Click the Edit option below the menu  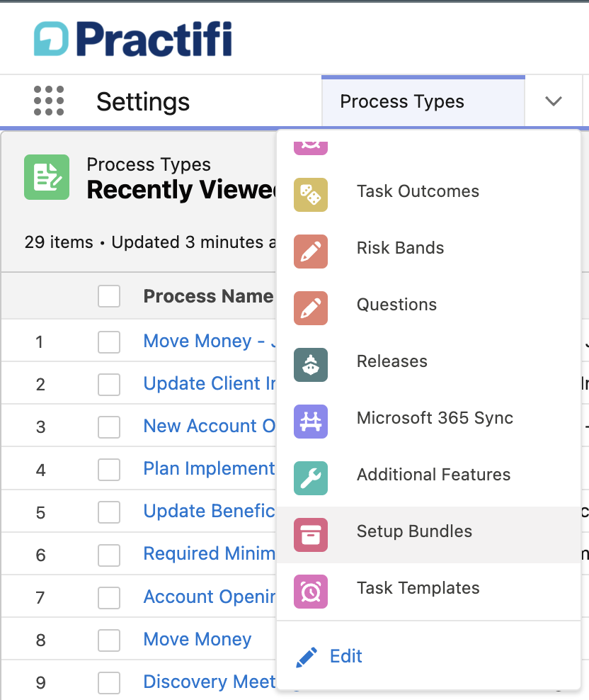pos(345,656)
